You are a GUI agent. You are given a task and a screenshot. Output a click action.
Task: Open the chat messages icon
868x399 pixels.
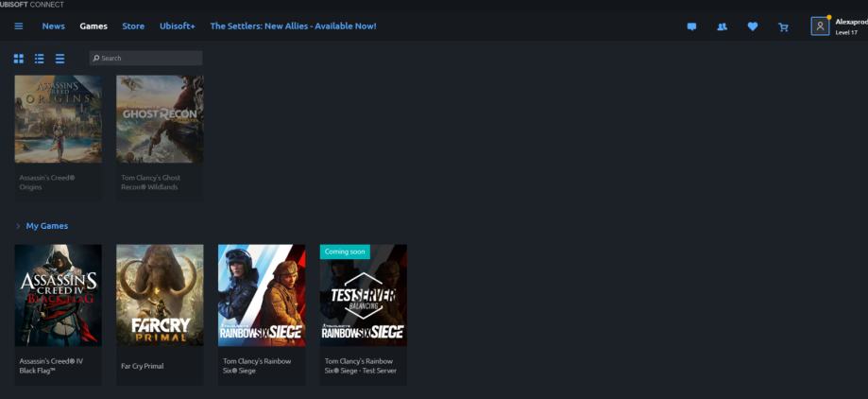[691, 26]
